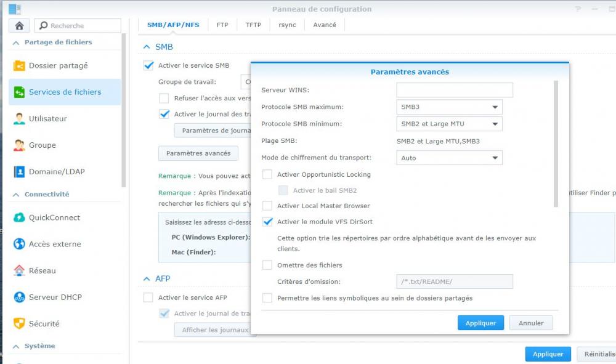Open Protocole SMB maximum dropdown
Screen dimensions: 616x364
coord(449,107)
